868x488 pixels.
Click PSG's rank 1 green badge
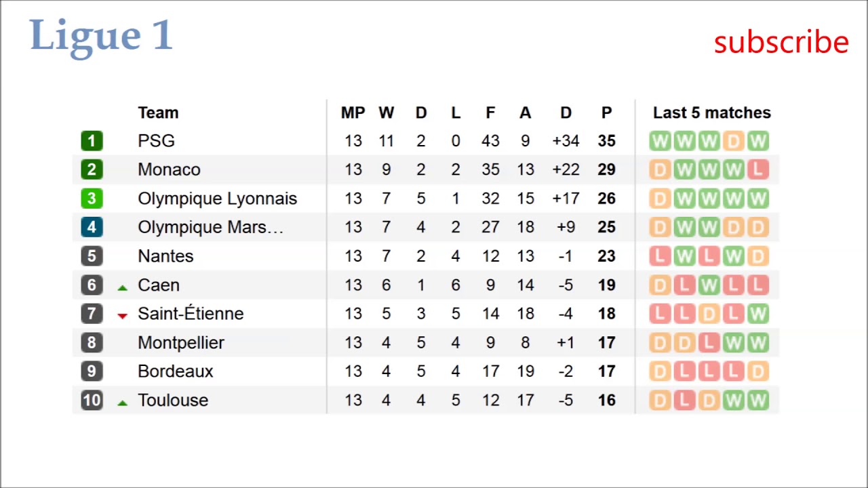click(92, 141)
